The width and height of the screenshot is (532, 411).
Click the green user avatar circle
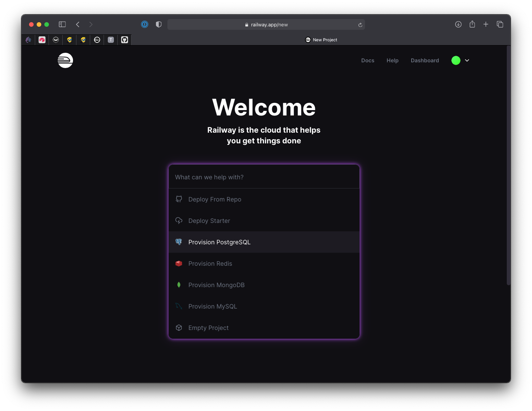pyautogui.click(x=456, y=60)
